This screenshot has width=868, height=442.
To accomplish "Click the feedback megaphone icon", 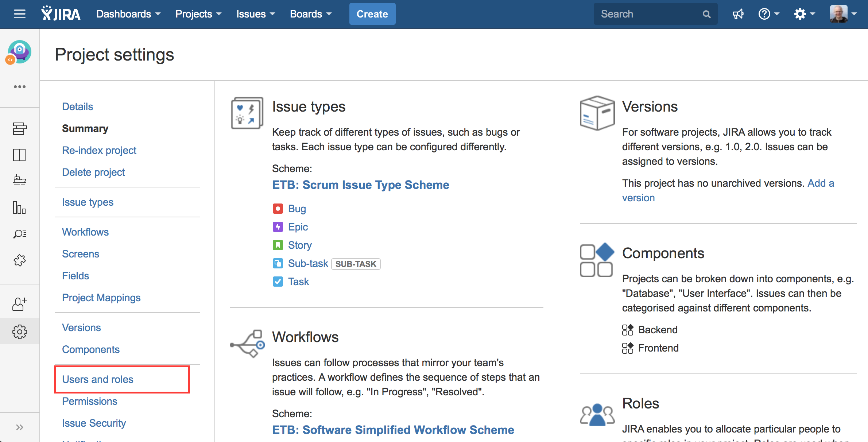I will [738, 14].
